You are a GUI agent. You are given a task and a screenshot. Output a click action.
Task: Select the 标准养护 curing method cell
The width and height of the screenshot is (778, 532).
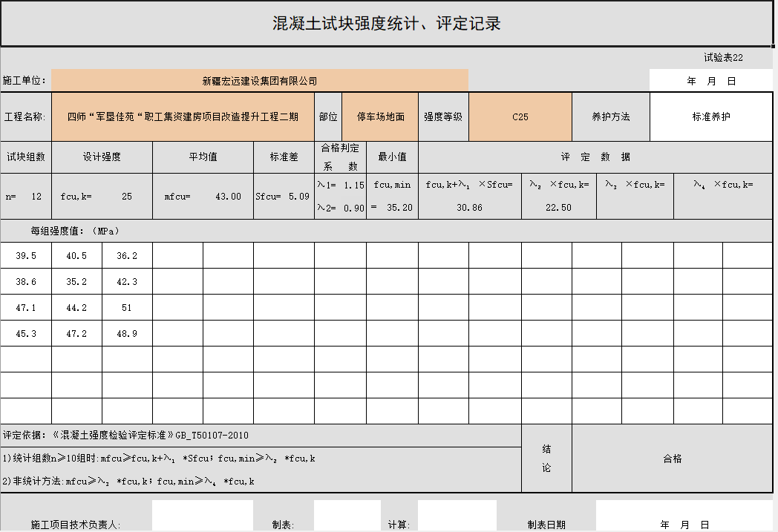(710, 116)
